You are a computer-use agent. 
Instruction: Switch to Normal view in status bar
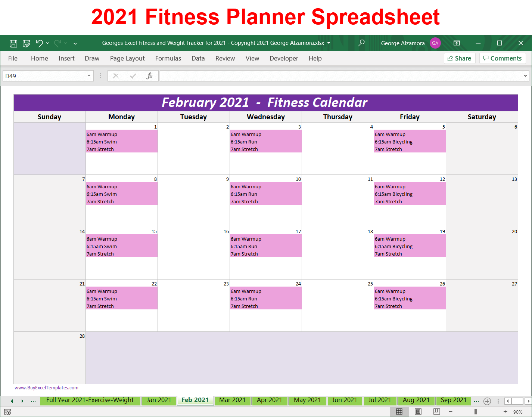(399, 411)
